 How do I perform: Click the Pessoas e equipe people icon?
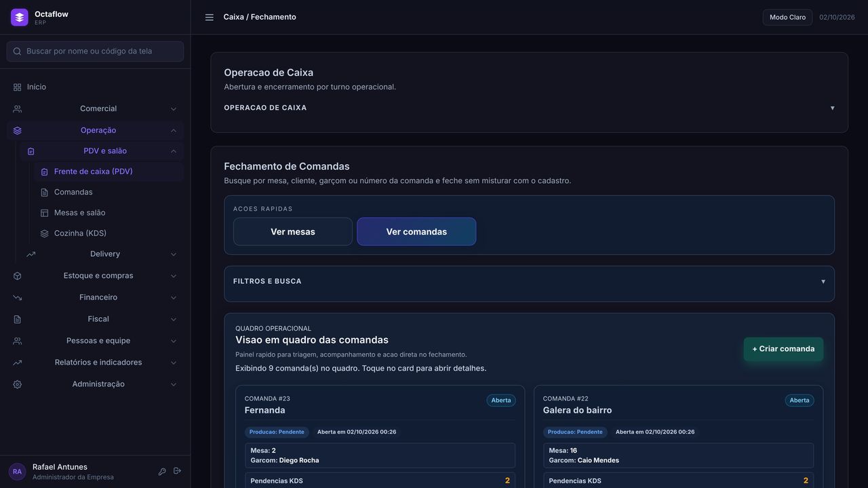click(x=17, y=341)
